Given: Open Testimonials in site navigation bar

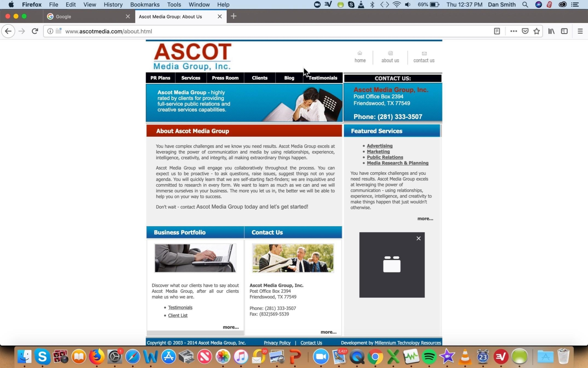Looking at the screenshot, I should click(x=323, y=78).
